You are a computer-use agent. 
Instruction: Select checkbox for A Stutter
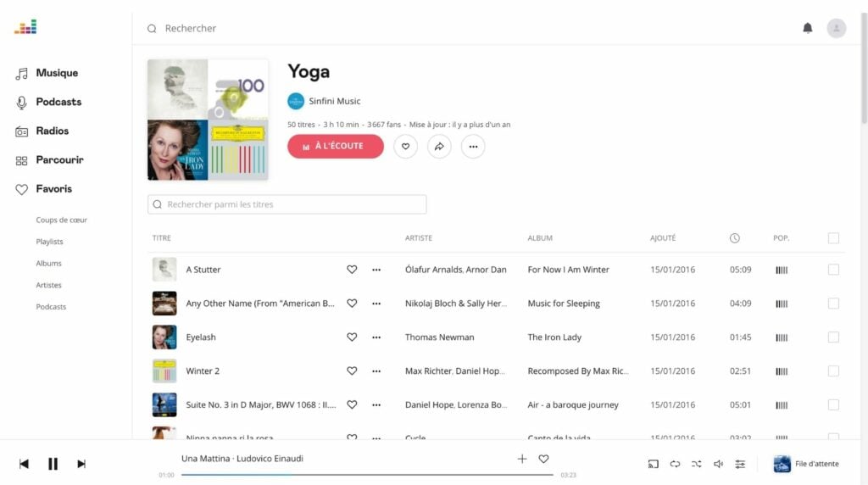833,270
